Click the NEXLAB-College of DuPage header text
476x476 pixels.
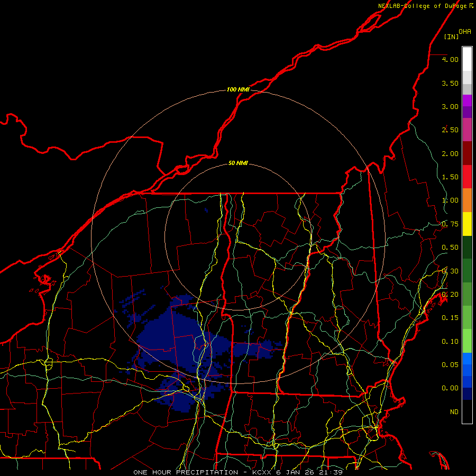[x=422, y=6]
